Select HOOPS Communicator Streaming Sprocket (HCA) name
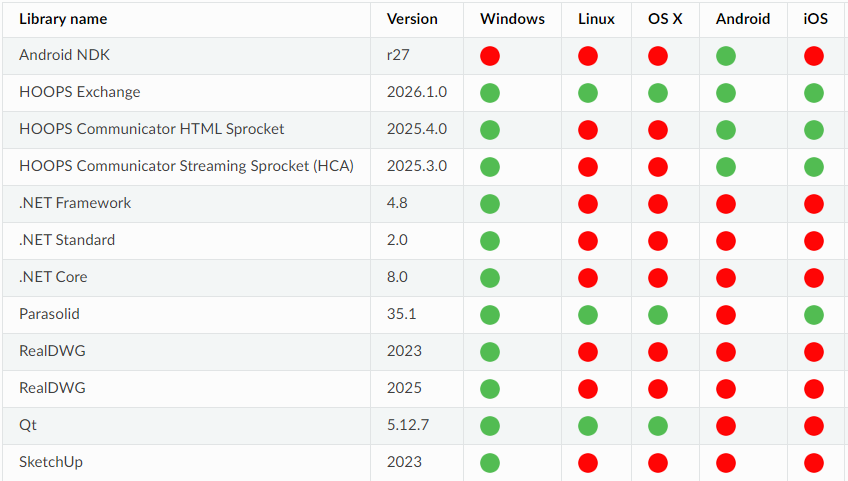 click(187, 166)
